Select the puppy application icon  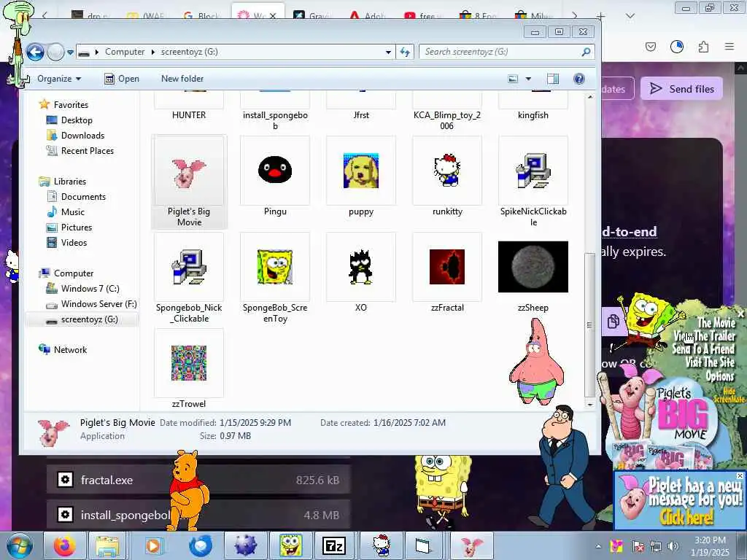pyautogui.click(x=360, y=170)
